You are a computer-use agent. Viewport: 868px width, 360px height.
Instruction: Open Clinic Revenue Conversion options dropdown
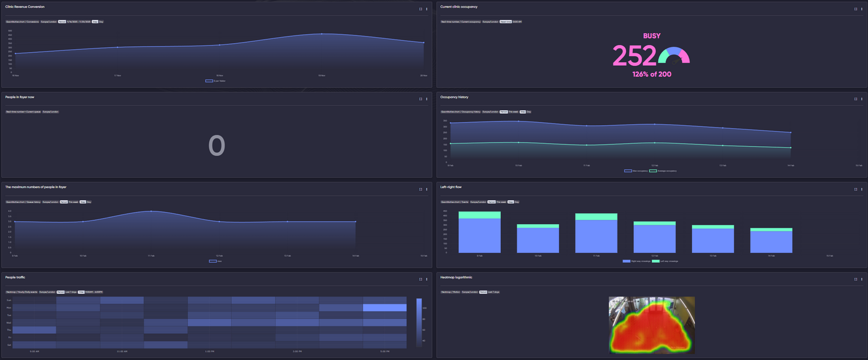tap(427, 9)
